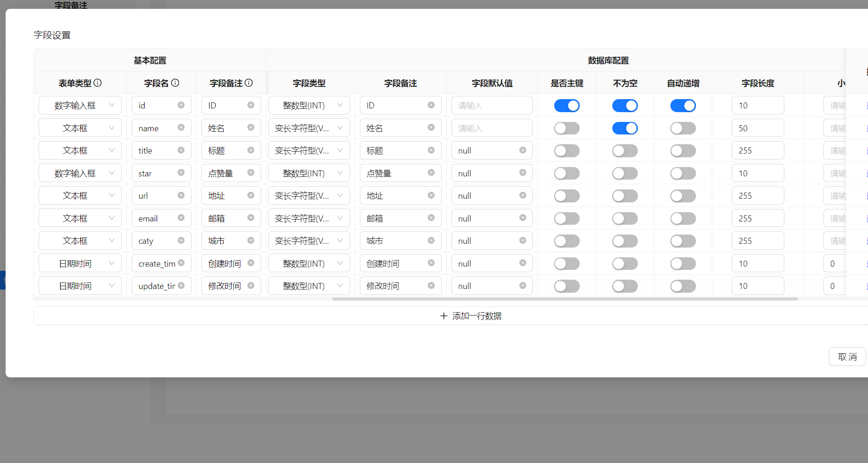Clear null default value in star row

pos(523,173)
